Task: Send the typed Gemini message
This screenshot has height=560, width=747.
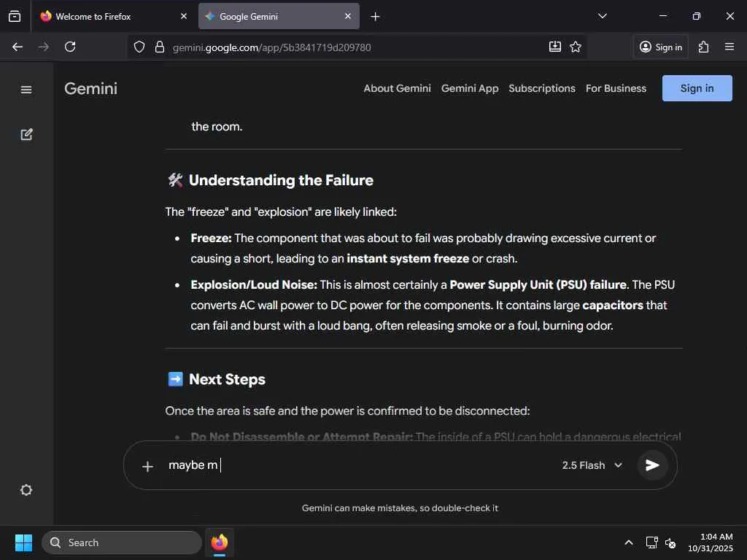Action: (x=652, y=465)
